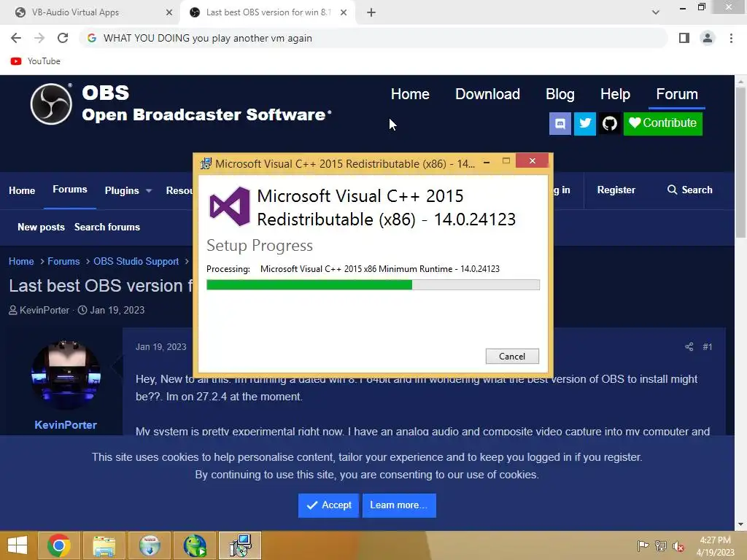Open the OBS Help page
This screenshot has height=560, width=747.
tap(615, 94)
